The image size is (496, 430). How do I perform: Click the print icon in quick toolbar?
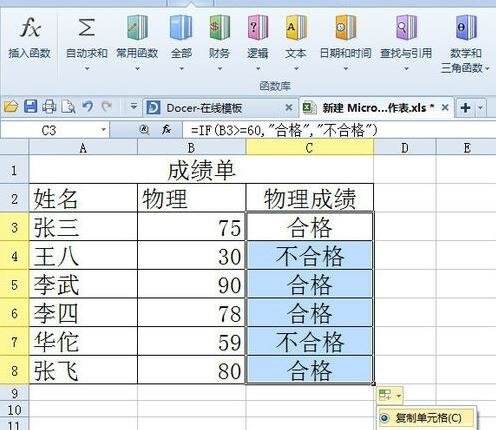coord(49,107)
